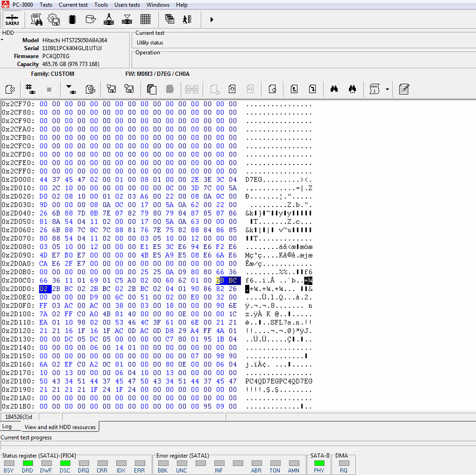476x475 pixels.
Task: Click the offset label 0x2CF70:
Action: tap(18, 104)
